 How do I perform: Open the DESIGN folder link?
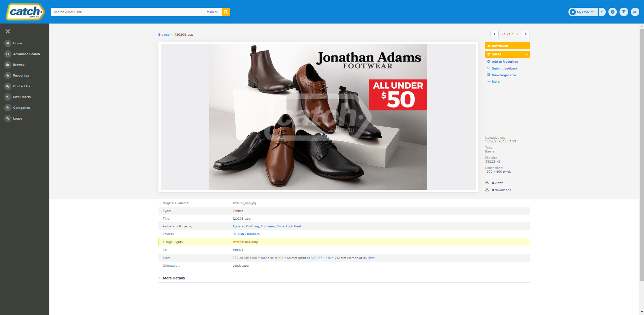(x=238, y=234)
